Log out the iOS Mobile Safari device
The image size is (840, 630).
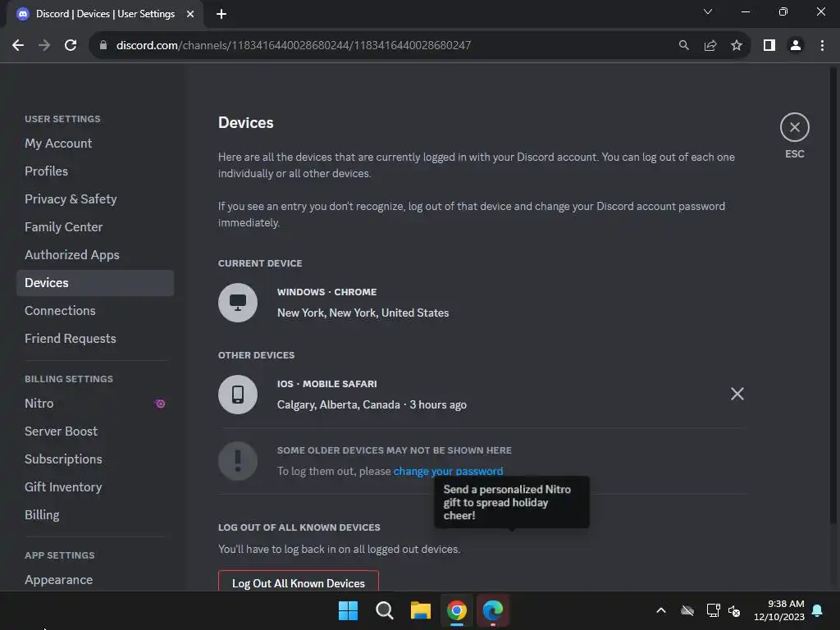click(x=737, y=394)
